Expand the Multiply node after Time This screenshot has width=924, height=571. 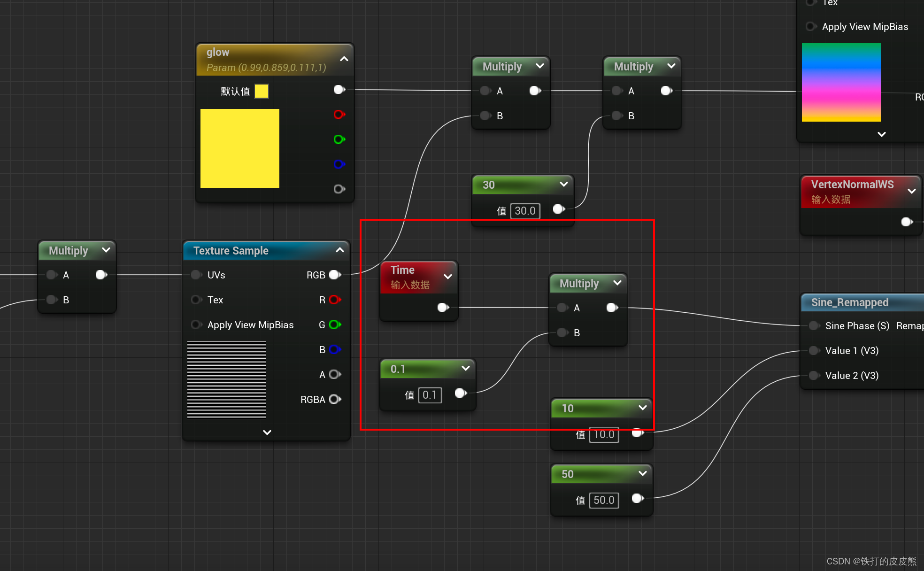[617, 283]
